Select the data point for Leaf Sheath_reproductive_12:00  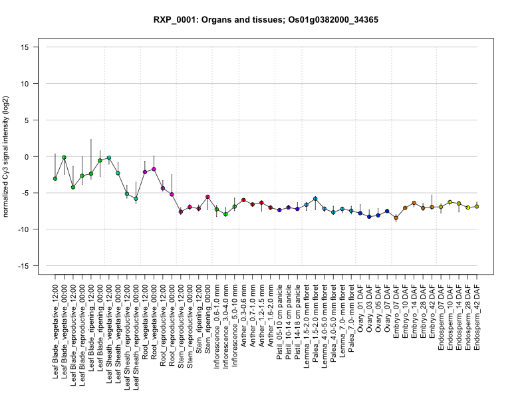coord(127,194)
